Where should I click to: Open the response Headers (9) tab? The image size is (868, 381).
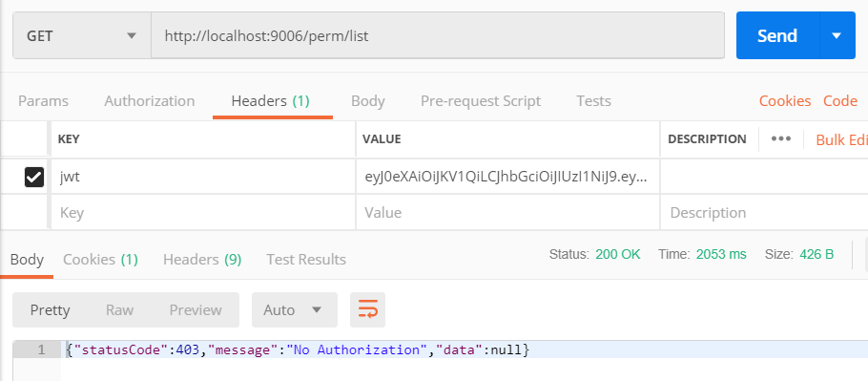pyautogui.click(x=202, y=259)
